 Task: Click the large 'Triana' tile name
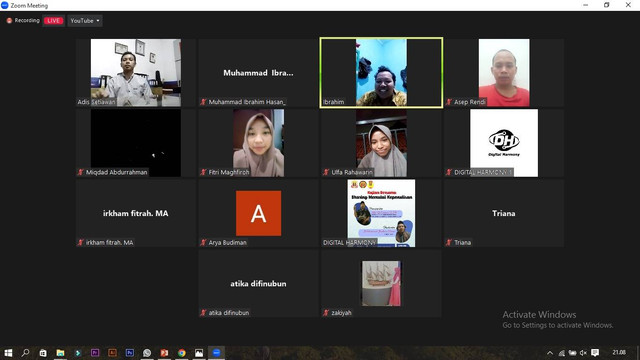(504, 213)
